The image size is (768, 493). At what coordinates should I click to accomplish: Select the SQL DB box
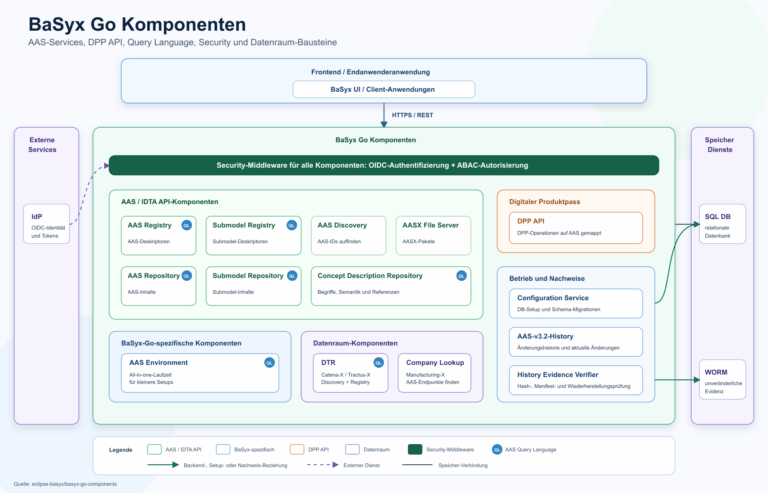click(x=722, y=224)
